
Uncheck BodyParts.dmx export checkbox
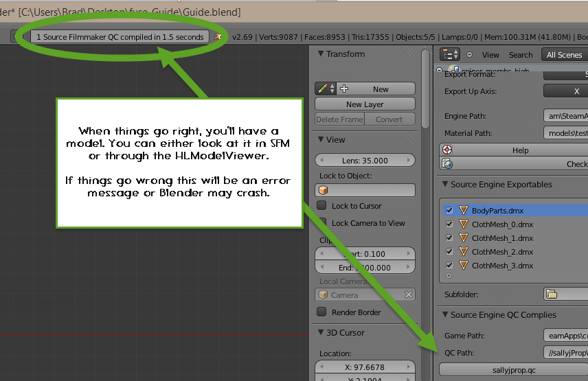(449, 210)
